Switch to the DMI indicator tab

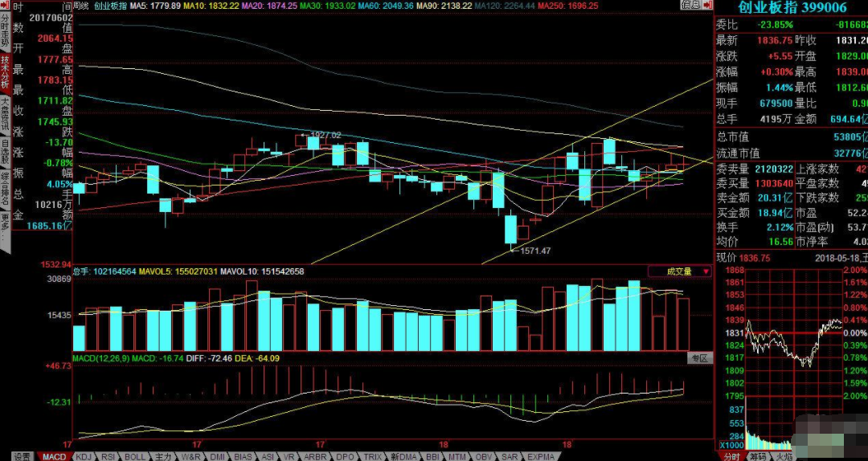coord(217,456)
